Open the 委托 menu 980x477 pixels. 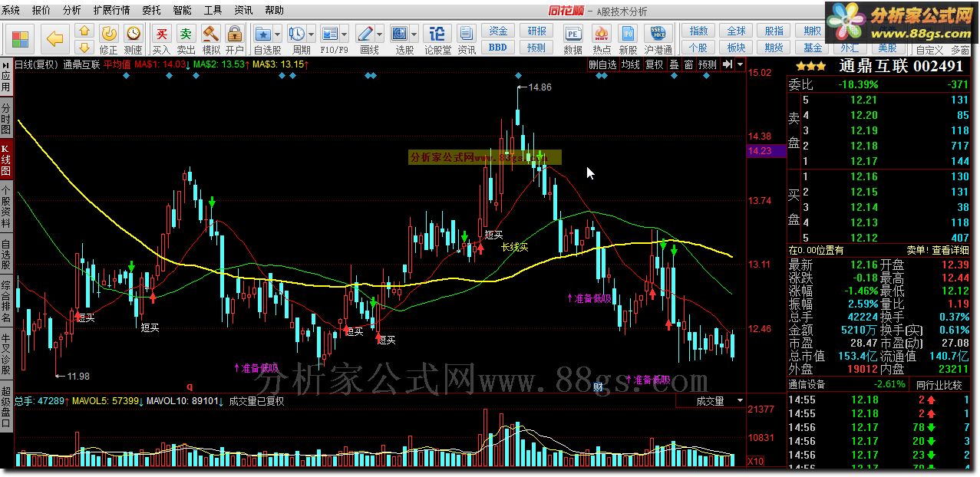[x=151, y=11]
